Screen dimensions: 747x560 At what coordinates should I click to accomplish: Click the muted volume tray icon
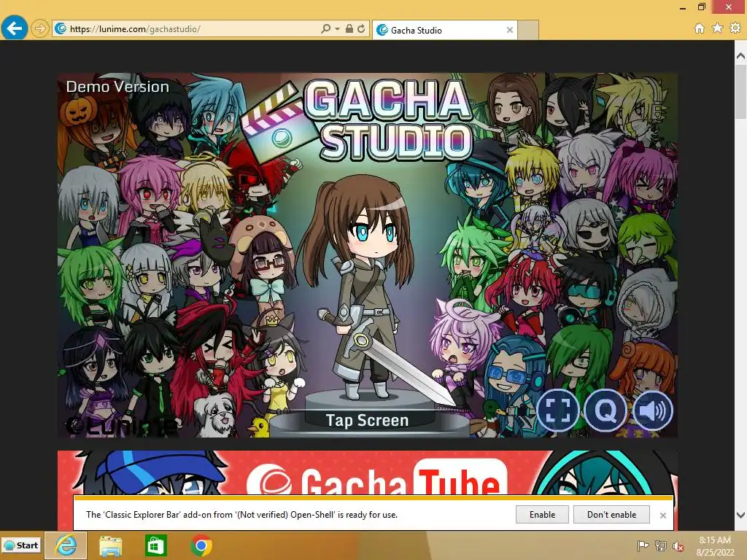[x=678, y=545]
